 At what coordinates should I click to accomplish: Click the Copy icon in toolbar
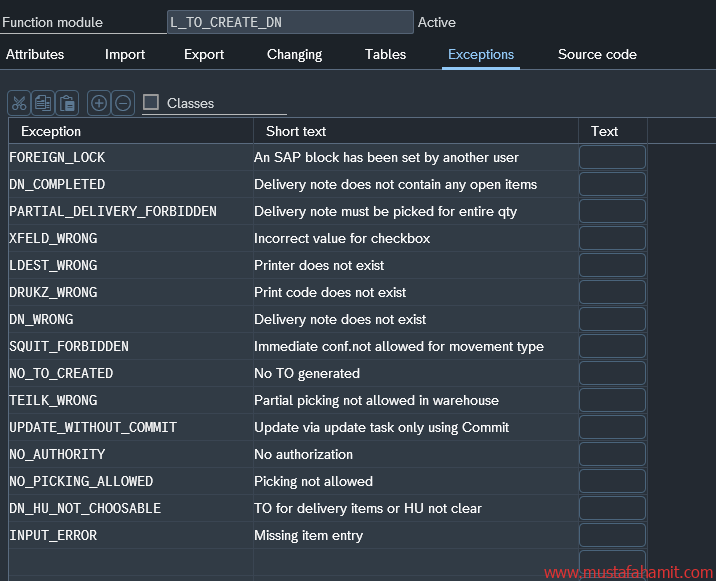click(43, 103)
